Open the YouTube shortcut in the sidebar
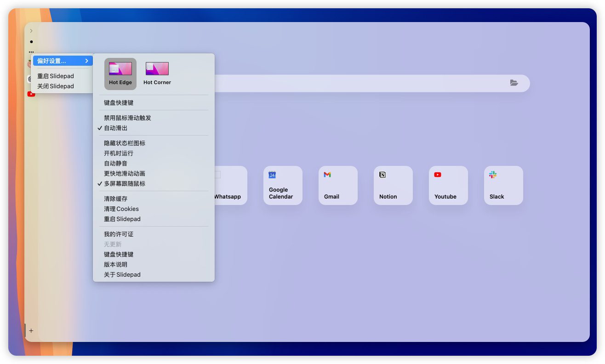This screenshot has height=364, width=605. pyautogui.click(x=31, y=94)
